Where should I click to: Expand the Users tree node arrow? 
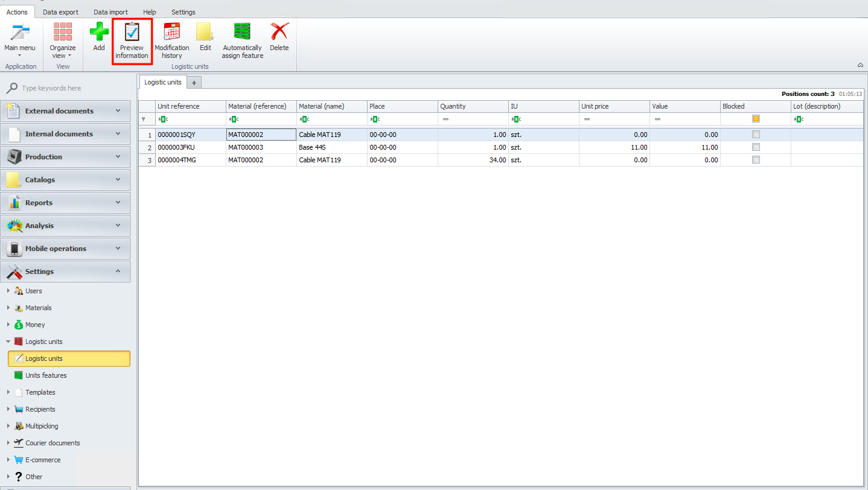pos(8,291)
